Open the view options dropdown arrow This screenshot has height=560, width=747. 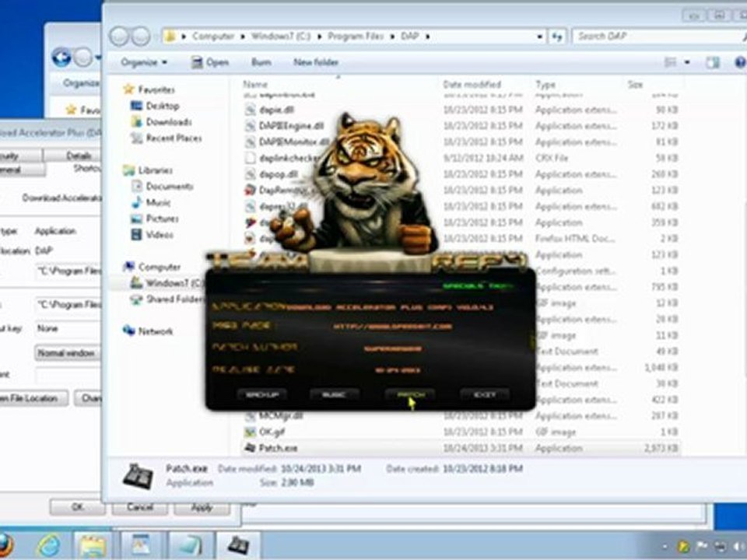coord(687,62)
